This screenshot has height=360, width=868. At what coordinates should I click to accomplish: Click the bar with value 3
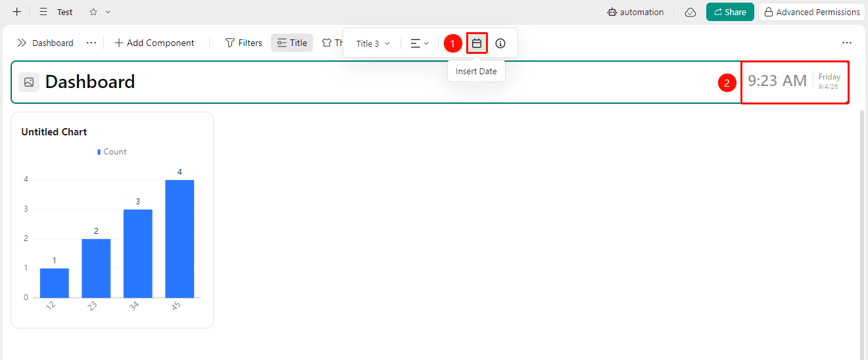[138, 254]
